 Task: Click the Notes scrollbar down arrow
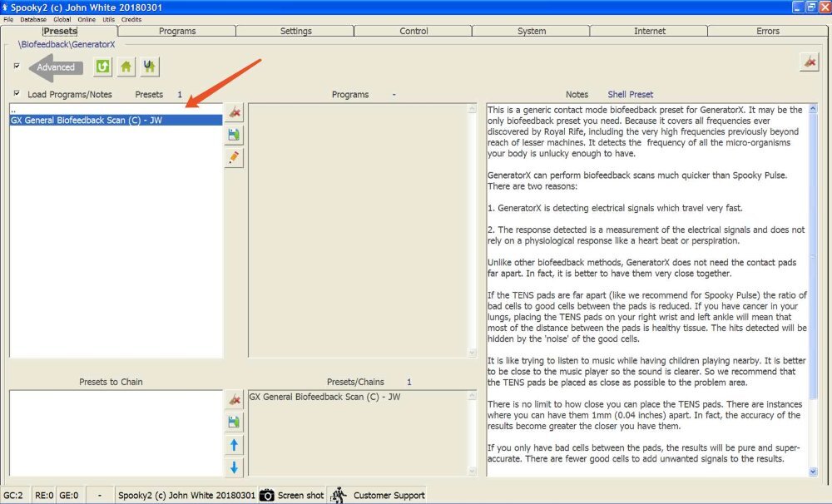tap(813, 471)
